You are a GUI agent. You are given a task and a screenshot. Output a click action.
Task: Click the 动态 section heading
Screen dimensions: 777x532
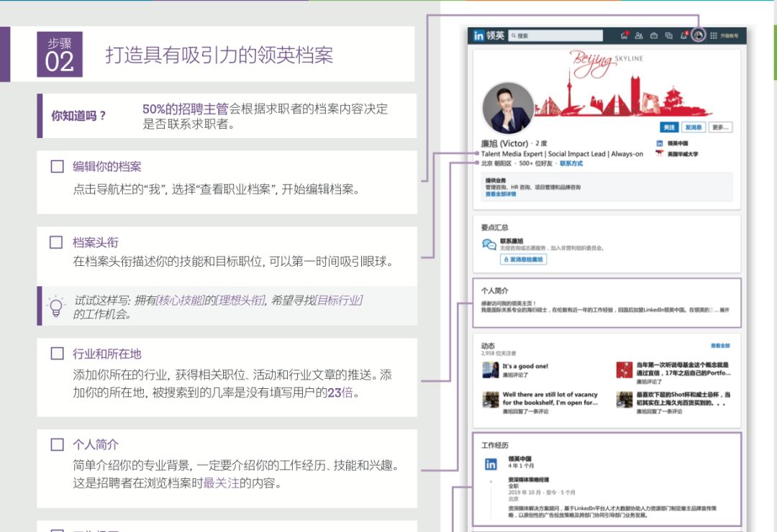click(x=488, y=346)
